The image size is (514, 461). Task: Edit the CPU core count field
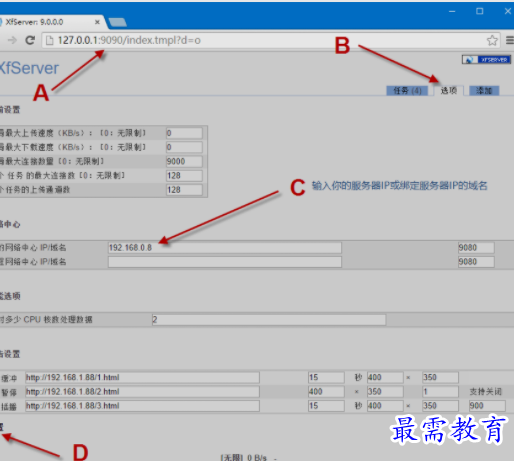click(269, 320)
